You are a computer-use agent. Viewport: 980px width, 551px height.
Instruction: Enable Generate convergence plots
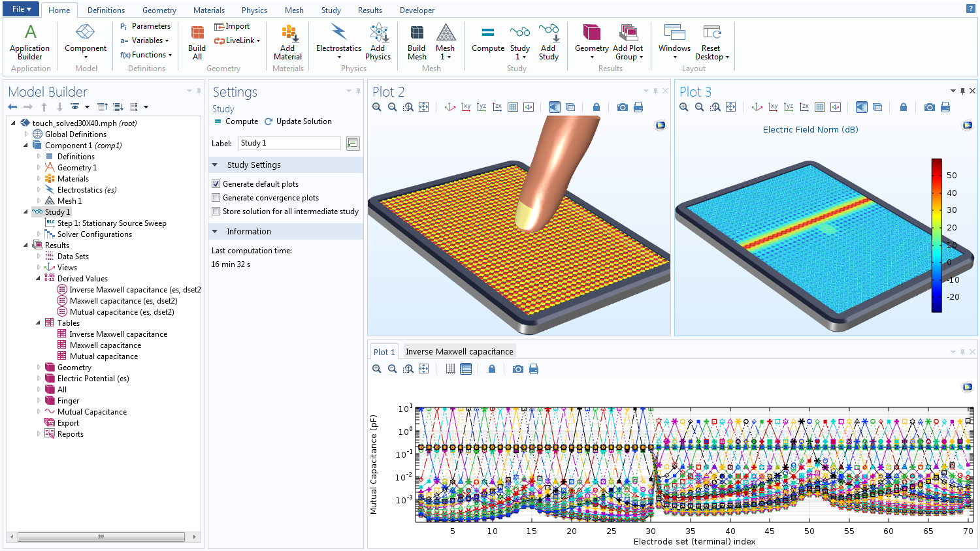(x=216, y=198)
